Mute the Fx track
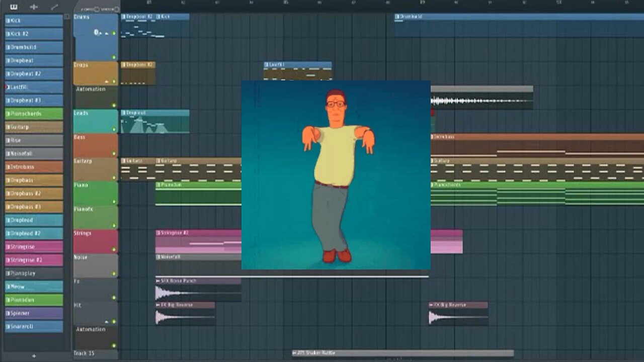 114,298
